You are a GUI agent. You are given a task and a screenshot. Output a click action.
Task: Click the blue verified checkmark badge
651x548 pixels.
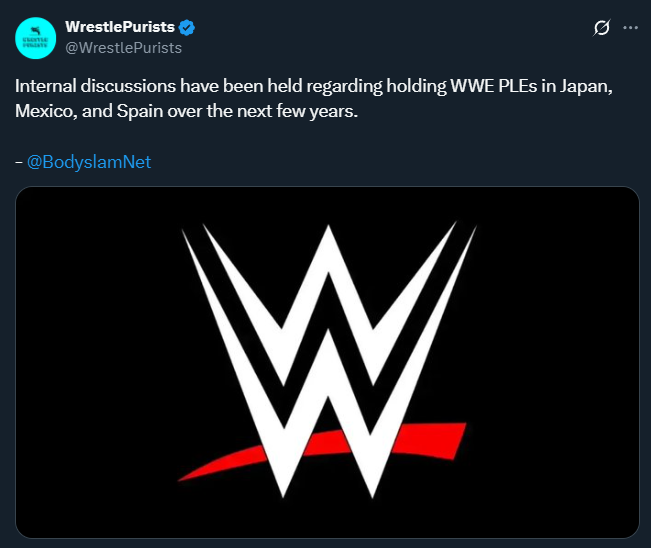point(187,27)
